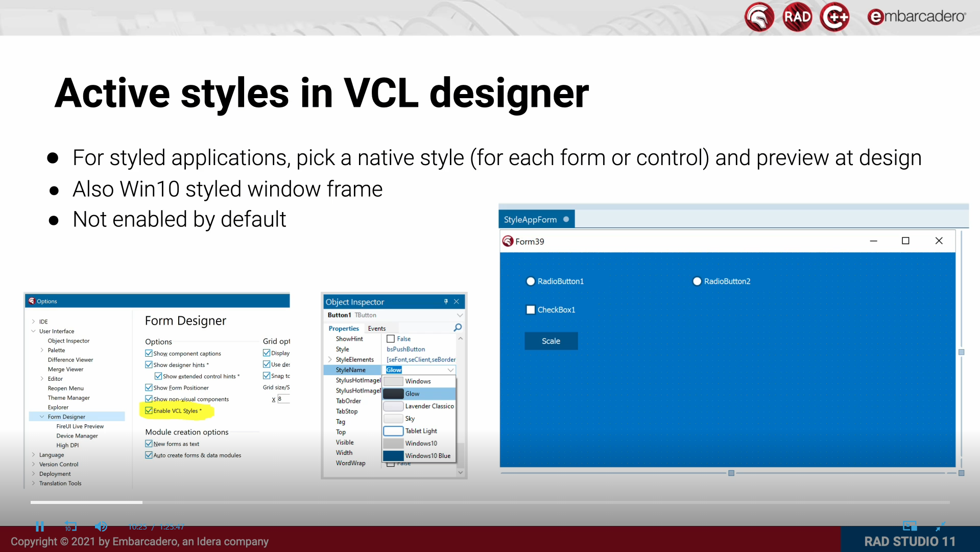Expand the Palette tree node

click(42, 350)
